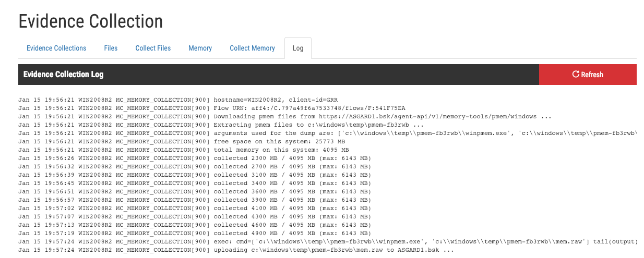Image resolution: width=644 pixels, height=258 pixels.
Task: Select the active Log tab
Action: pyautogui.click(x=297, y=48)
